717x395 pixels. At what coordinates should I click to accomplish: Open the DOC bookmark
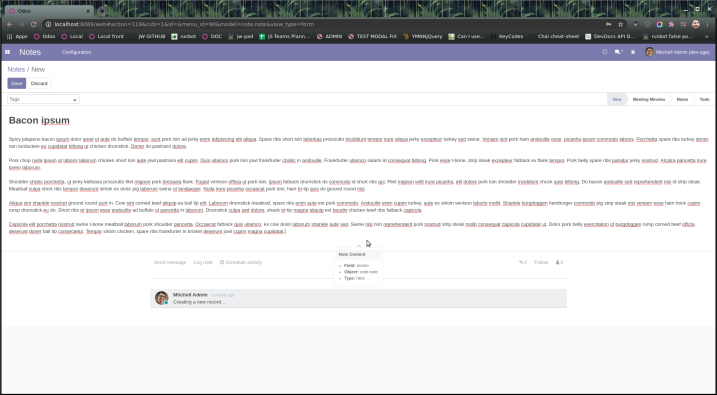[212, 37]
